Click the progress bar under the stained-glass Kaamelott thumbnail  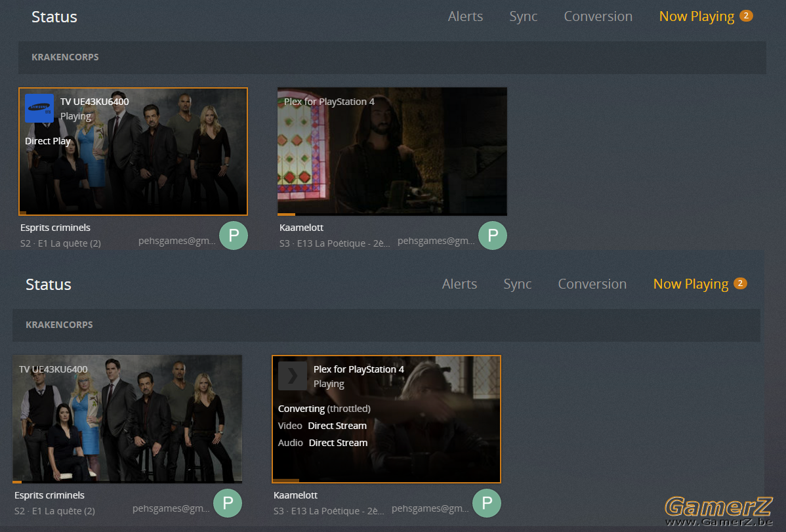point(392,214)
